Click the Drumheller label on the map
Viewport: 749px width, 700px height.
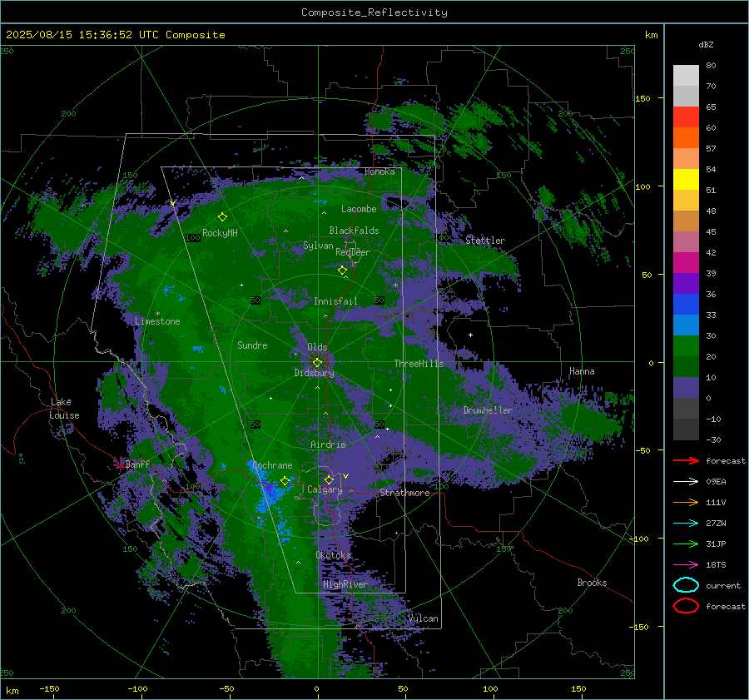[488, 410]
